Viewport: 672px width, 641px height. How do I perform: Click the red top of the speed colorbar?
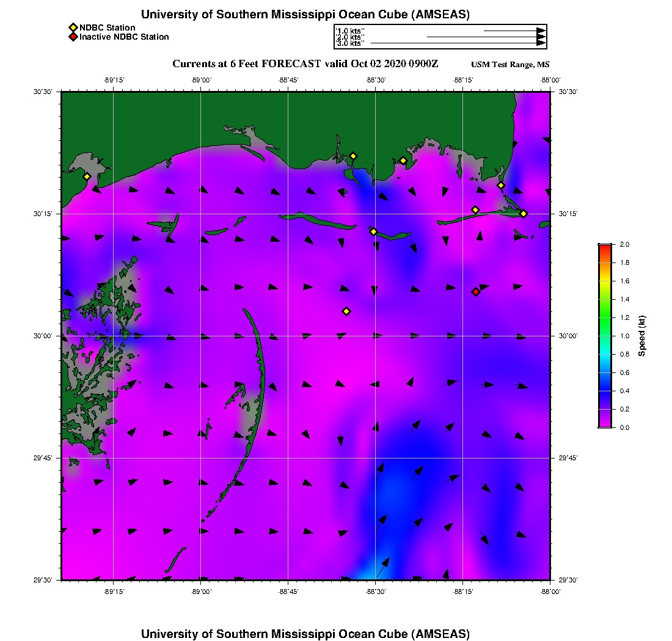(604, 247)
